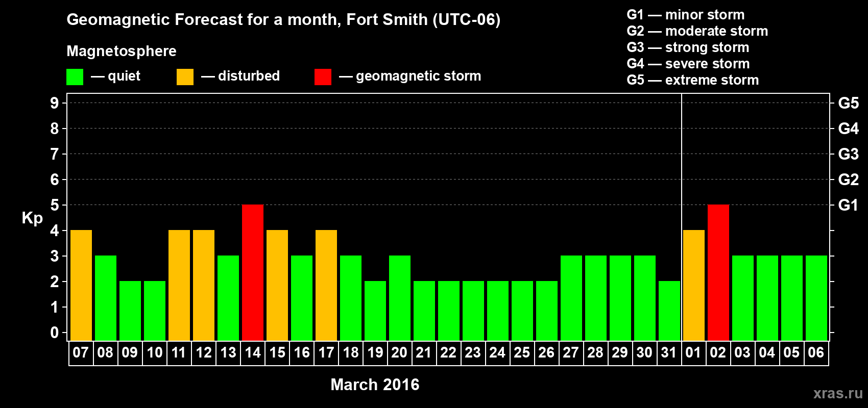Click the orange bar for March 07
868x408 pixels.
pos(81,285)
